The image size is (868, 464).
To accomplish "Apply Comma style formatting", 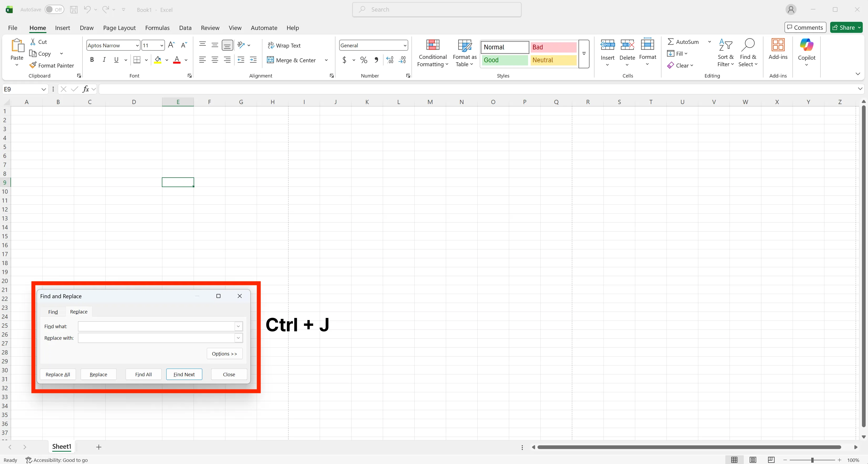I will point(376,60).
